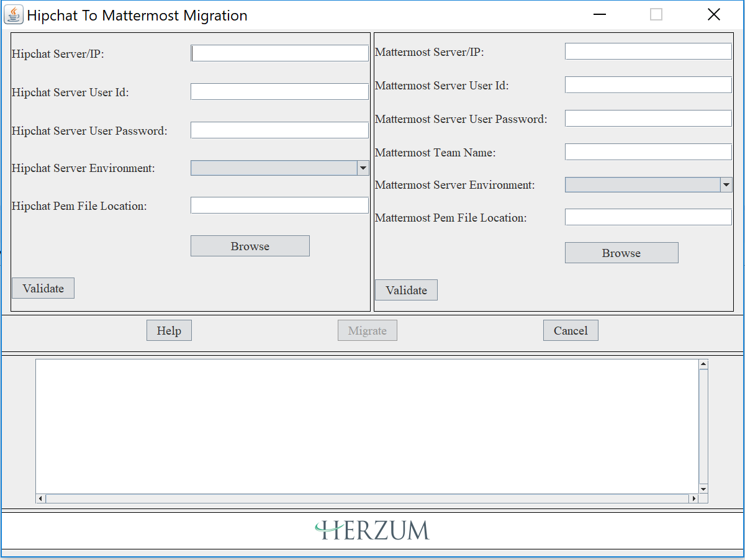Click the horizontal scrollbar track of log area
Screen dimensions: 745x560
pos(367,499)
